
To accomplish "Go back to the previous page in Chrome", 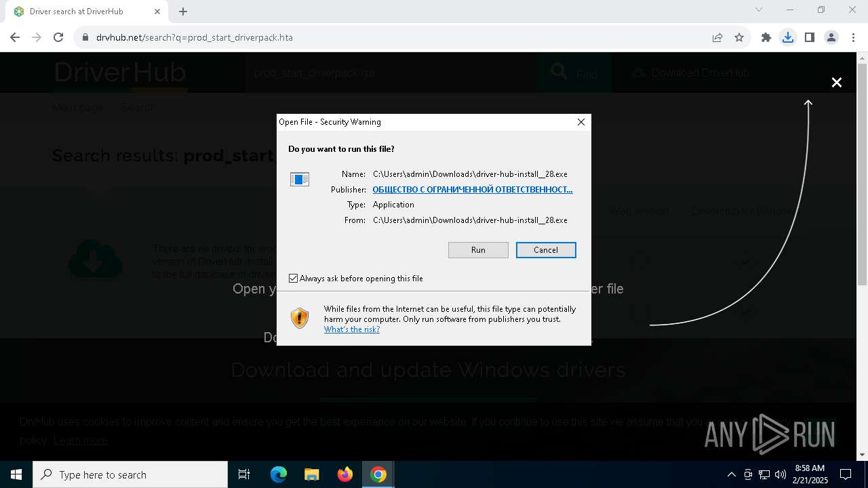I will pos(15,37).
